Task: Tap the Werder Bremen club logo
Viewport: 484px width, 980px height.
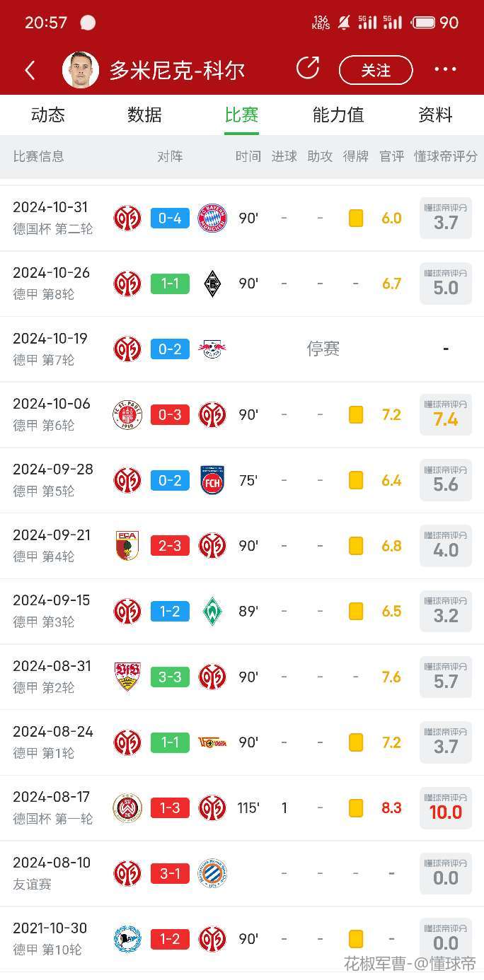Action: pyautogui.click(x=212, y=611)
